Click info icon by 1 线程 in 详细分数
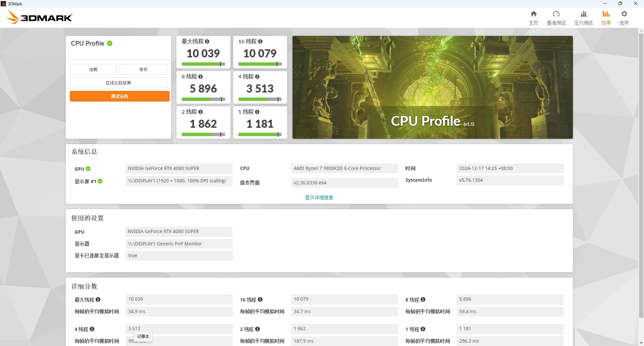Image resolution: width=644 pixels, height=346 pixels. pyautogui.click(x=423, y=329)
